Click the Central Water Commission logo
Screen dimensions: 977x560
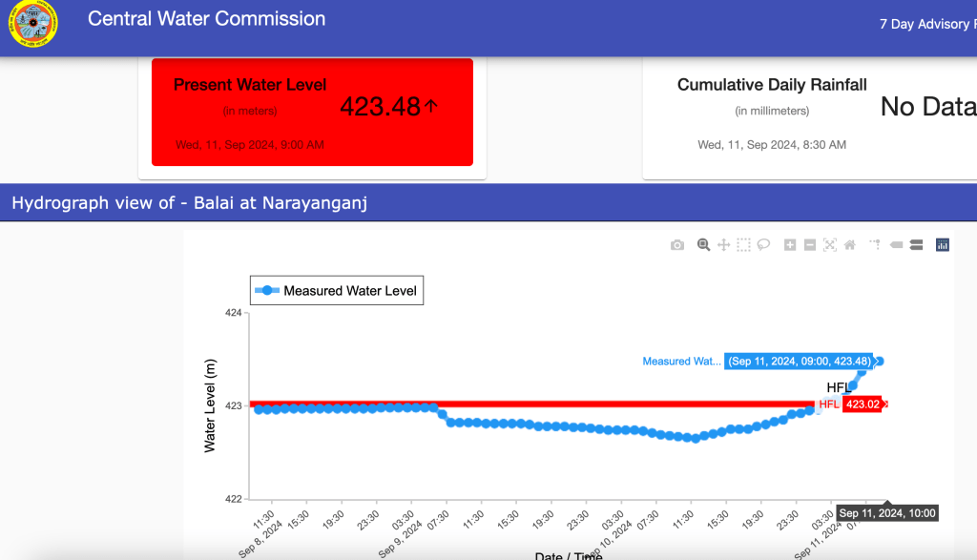pos(32,23)
